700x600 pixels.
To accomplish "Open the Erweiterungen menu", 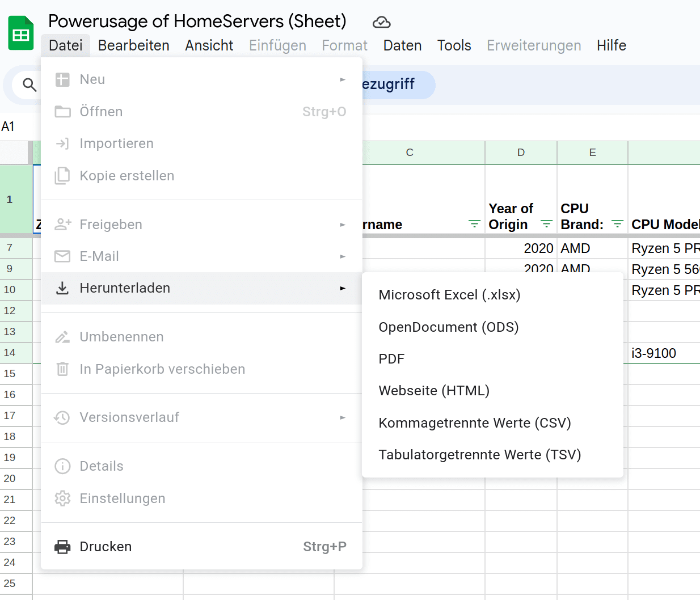I will click(534, 45).
